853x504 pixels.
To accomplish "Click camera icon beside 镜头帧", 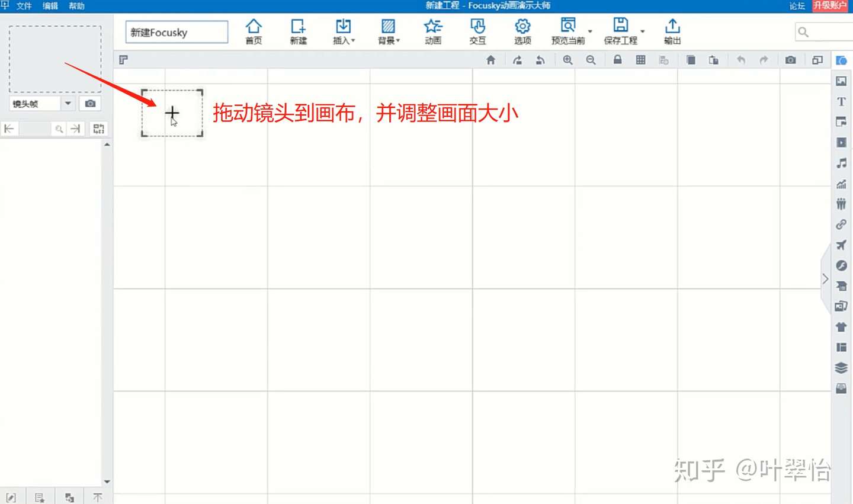I will [x=90, y=104].
